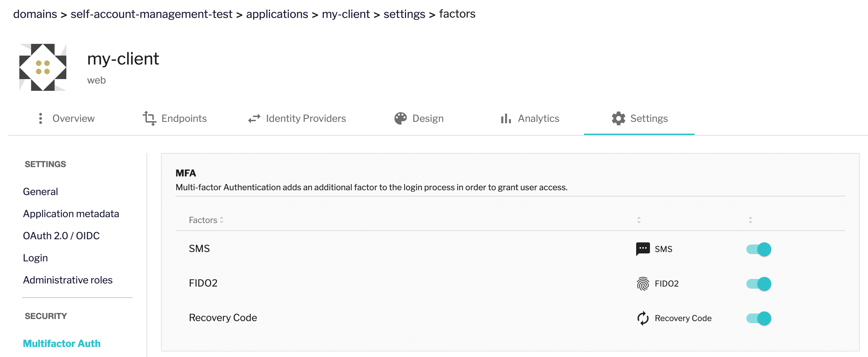Click the my-client application avatar icon
Viewport: 868px width, 357px height.
tap(43, 67)
